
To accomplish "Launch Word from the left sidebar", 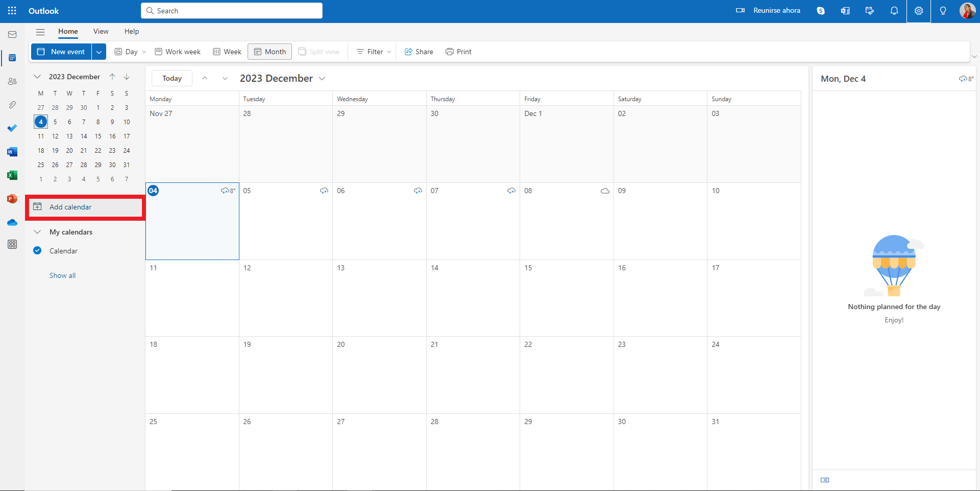I will click(12, 152).
